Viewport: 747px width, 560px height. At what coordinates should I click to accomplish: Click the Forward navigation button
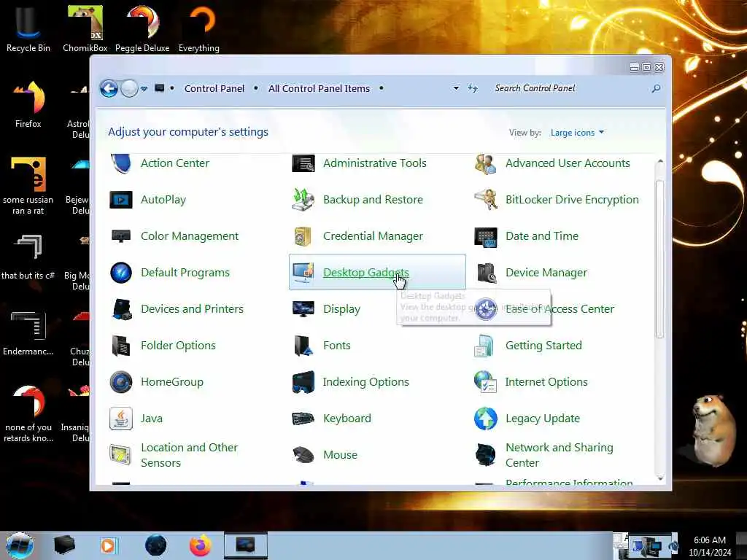(x=129, y=88)
